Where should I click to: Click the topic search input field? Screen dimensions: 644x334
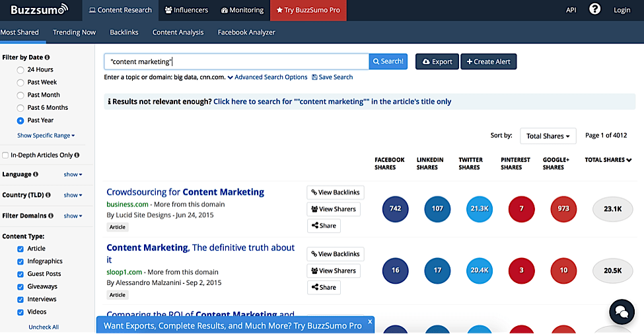point(236,62)
